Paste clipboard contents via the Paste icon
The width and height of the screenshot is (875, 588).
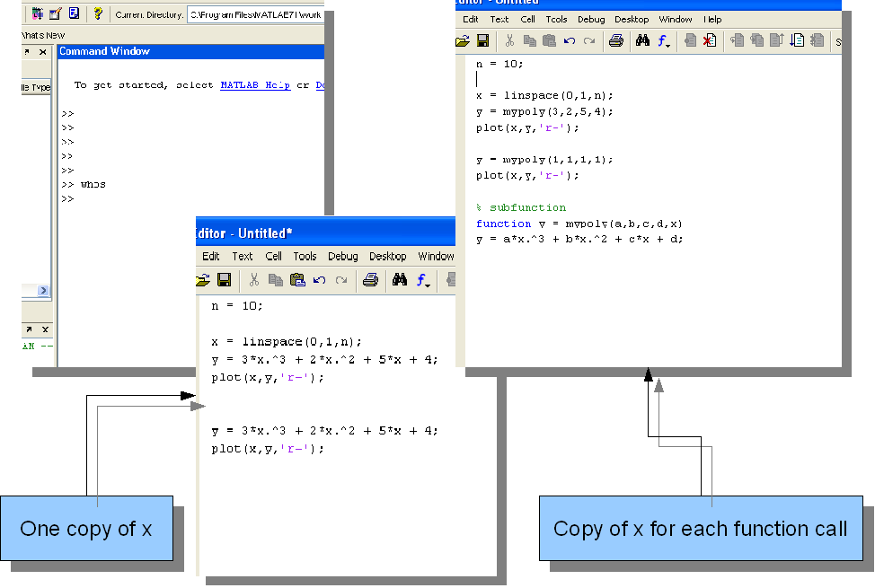(x=297, y=280)
